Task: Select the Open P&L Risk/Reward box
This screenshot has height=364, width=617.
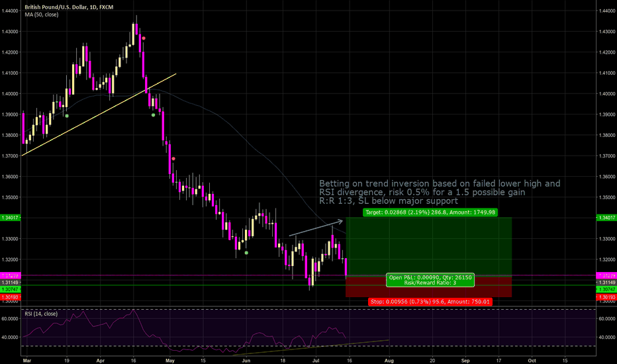Action: coord(430,280)
